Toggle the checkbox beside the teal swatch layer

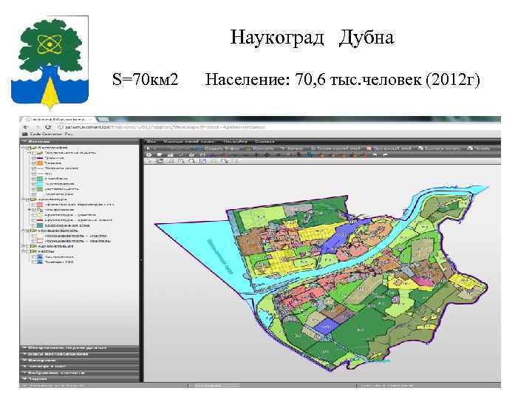(33, 225)
